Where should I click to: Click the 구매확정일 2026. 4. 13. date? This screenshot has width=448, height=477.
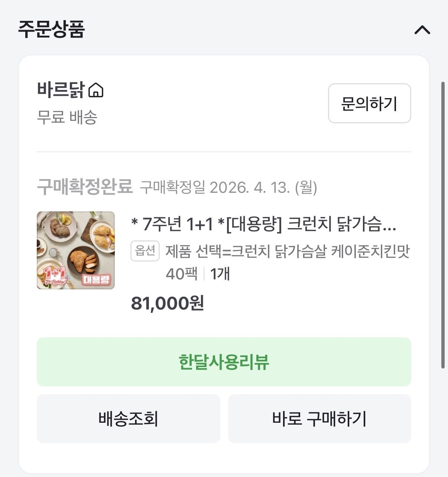228,187
